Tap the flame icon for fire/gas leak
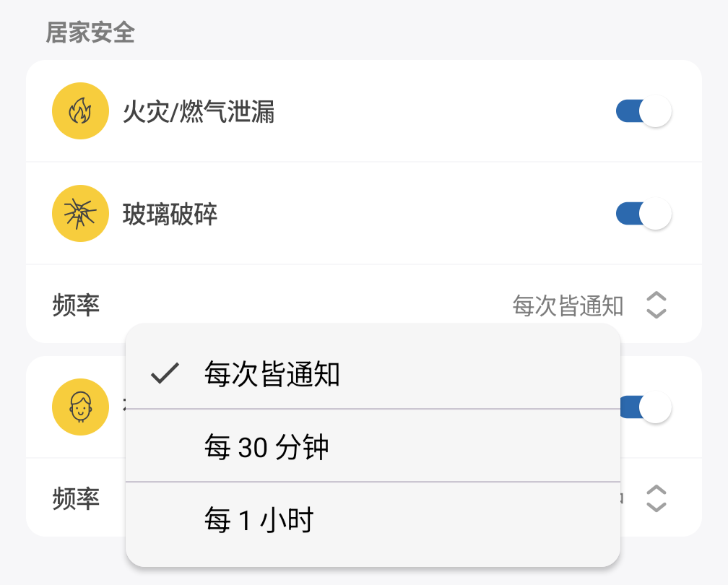728x585 pixels. coord(80,112)
